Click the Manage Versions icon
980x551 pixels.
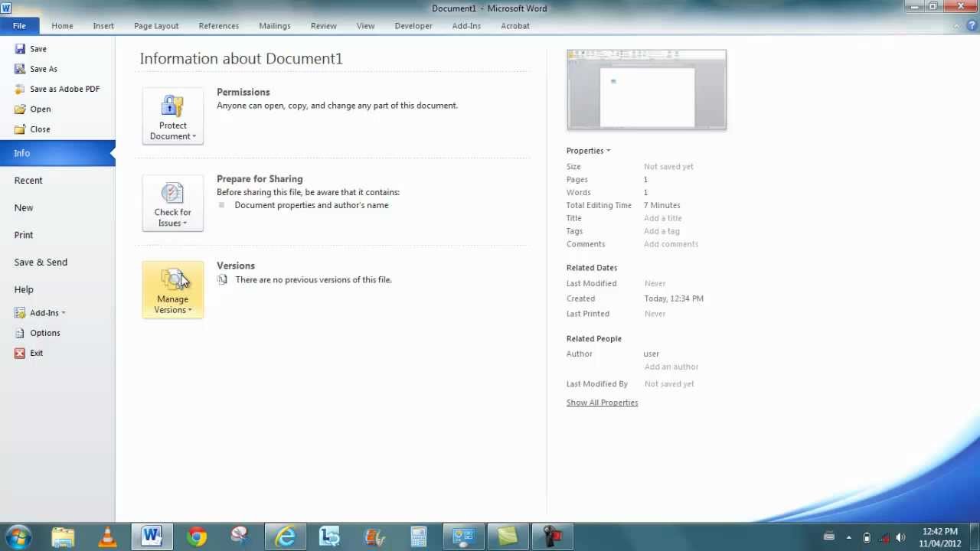pos(172,280)
